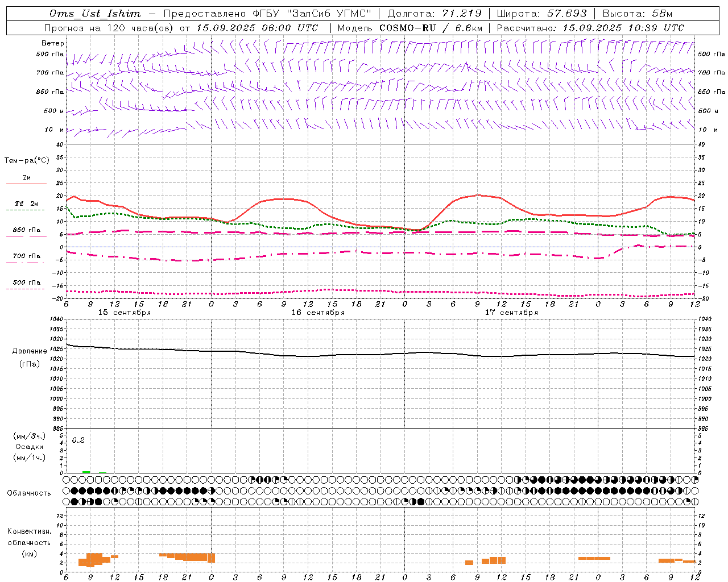728x582 pixels.
Task: Click the model name COSMO-RU / 6.6км
Action: (x=431, y=28)
